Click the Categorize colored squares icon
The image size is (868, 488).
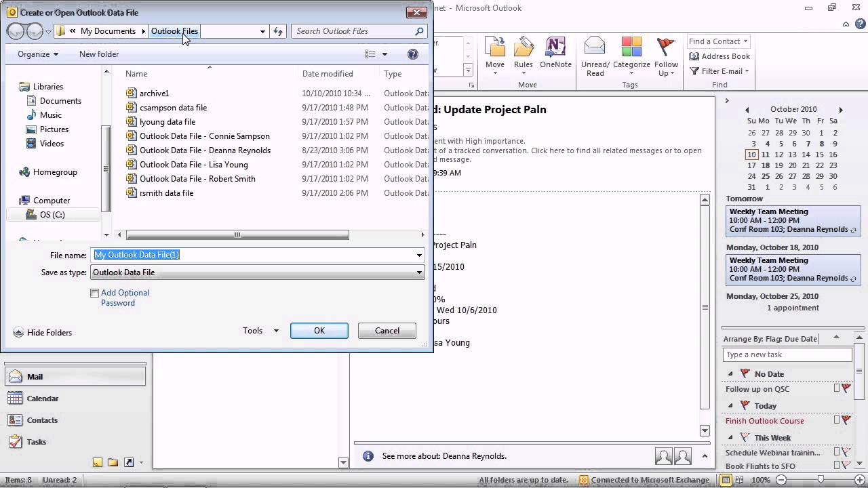[x=631, y=47]
